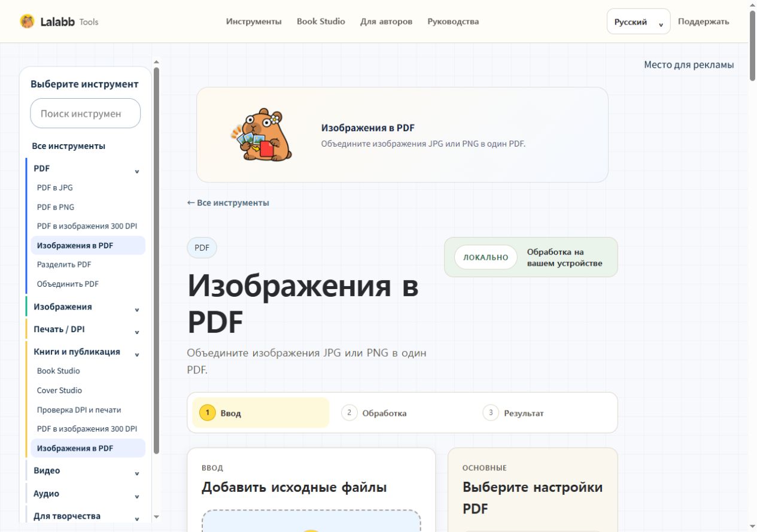Image resolution: width=757 pixels, height=532 pixels.
Task: Click the Выберите инструмент sidebar heading
Action: 84,84
